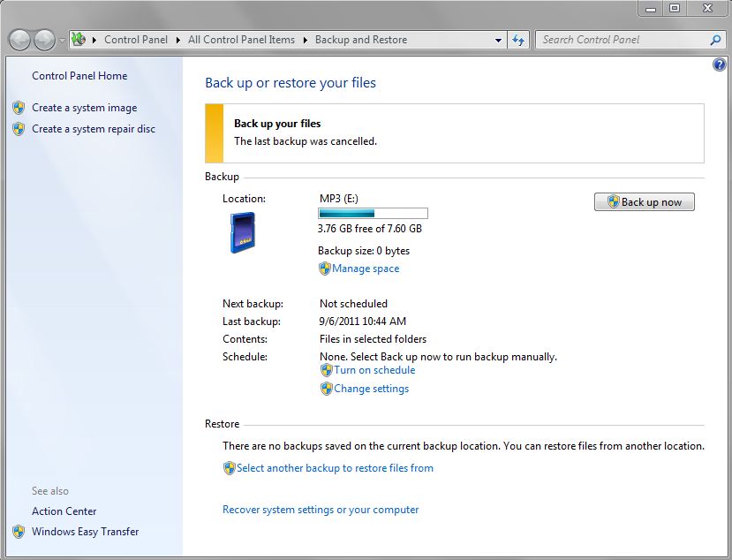Click shield icon next to Turn on schedule
The width and height of the screenshot is (732, 560).
pyautogui.click(x=327, y=370)
